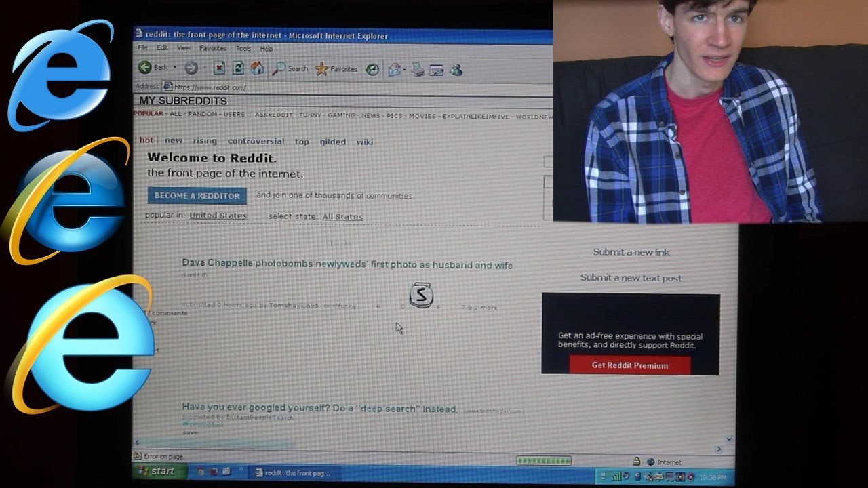Click the POPULAR subreddit link
868x488 pixels.
tap(149, 113)
